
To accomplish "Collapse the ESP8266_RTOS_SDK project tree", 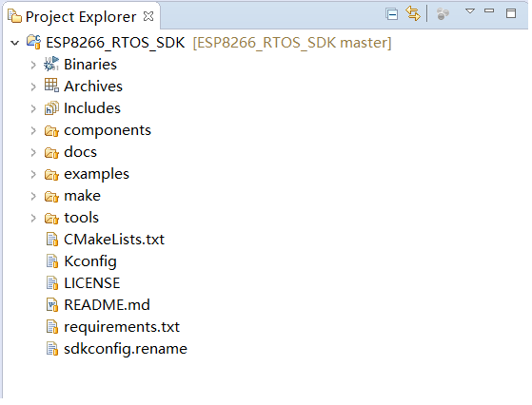I will coord(14,43).
